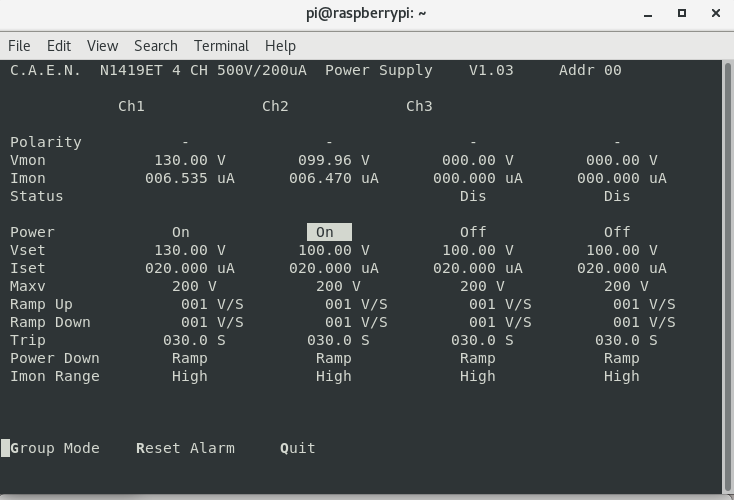This screenshot has width=734, height=500.
Task: Close the raspberrypi terminal window
Action: coord(713,14)
